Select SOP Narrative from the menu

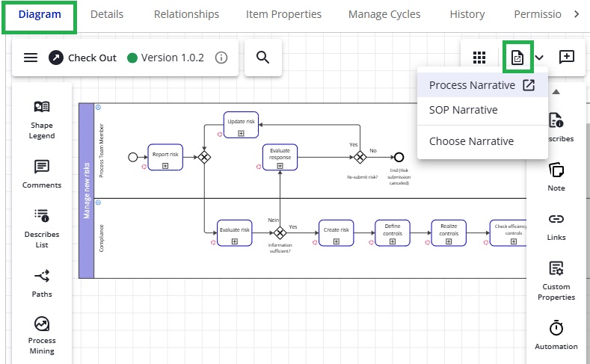[x=463, y=110]
